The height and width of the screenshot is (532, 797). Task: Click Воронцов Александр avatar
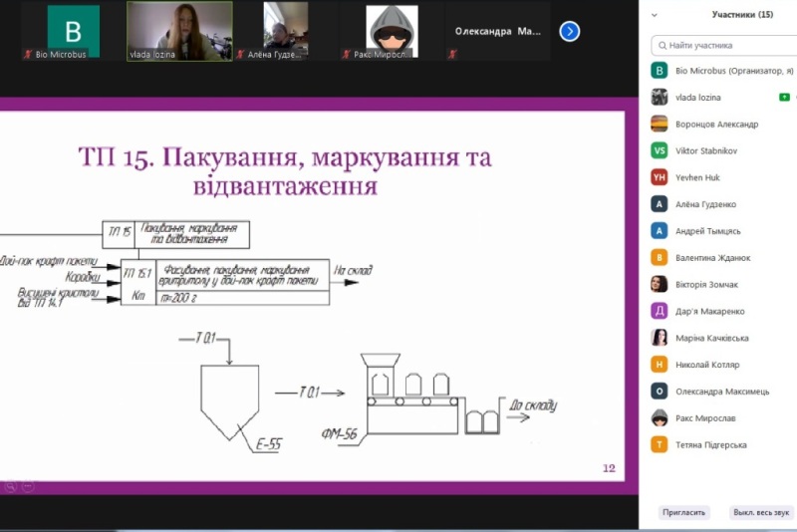(x=660, y=124)
